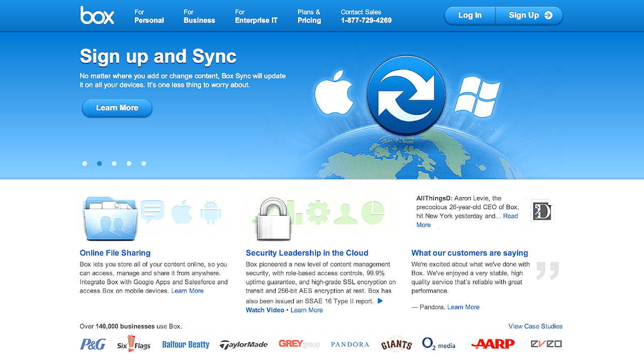Click the Giants logo
The image size is (644, 362).
tap(396, 344)
